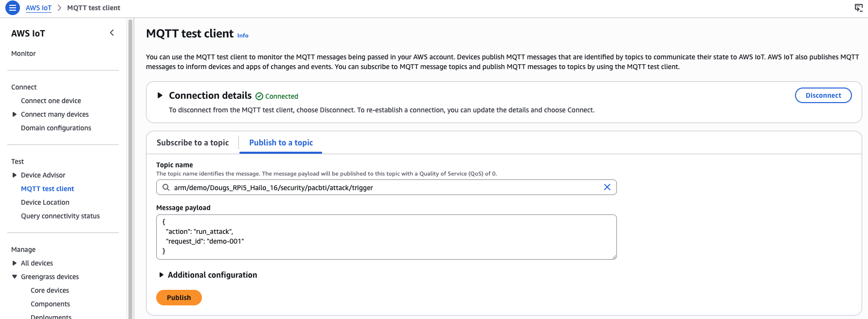Expand the Connection details section
The image size is (868, 319).
pos(160,95)
